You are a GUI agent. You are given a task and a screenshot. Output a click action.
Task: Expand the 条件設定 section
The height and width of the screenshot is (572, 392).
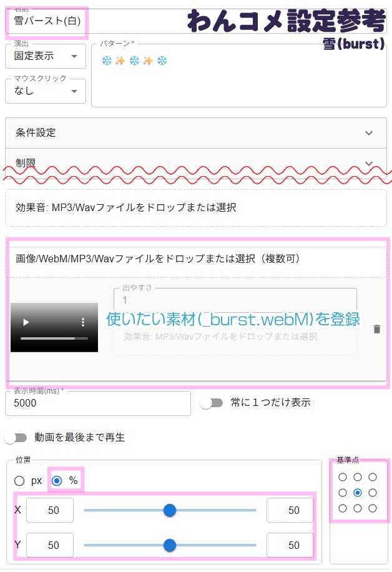(196, 133)
